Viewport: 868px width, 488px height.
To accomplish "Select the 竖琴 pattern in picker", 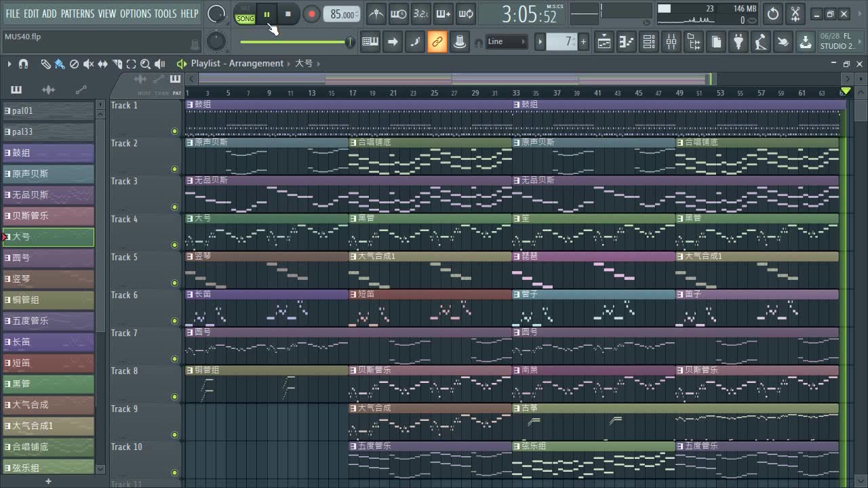I will (x=48, y=279).
